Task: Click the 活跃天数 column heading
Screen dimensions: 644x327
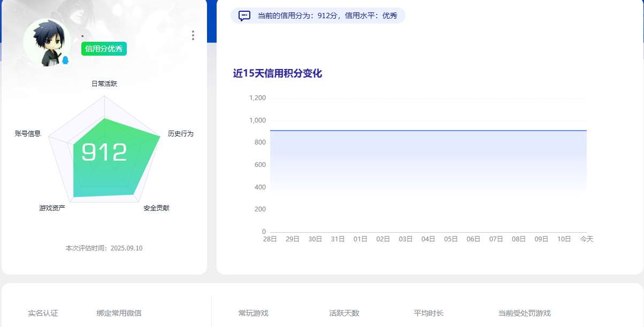Action: point(344,313)
